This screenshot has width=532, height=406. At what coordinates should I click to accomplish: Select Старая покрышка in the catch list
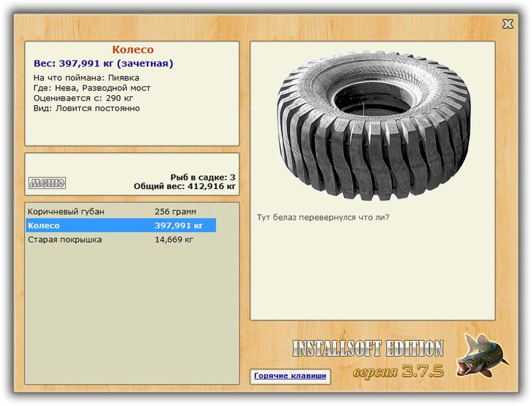click(121, 240)
